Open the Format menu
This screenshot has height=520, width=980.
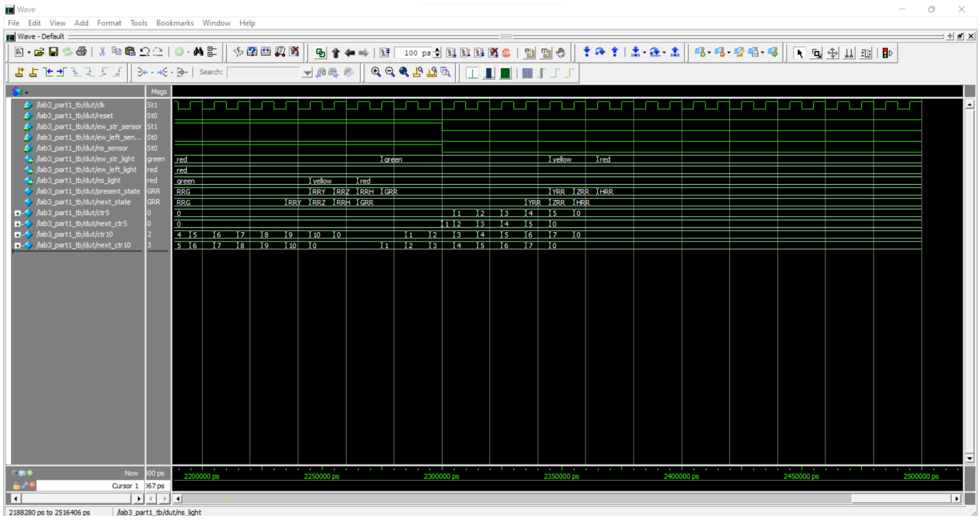pyautogui.click(x=109, y=23)
